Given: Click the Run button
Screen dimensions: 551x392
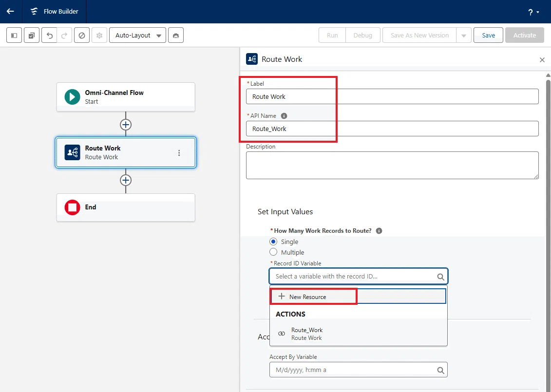Looking at the screenshot, I should pos(332,35).
